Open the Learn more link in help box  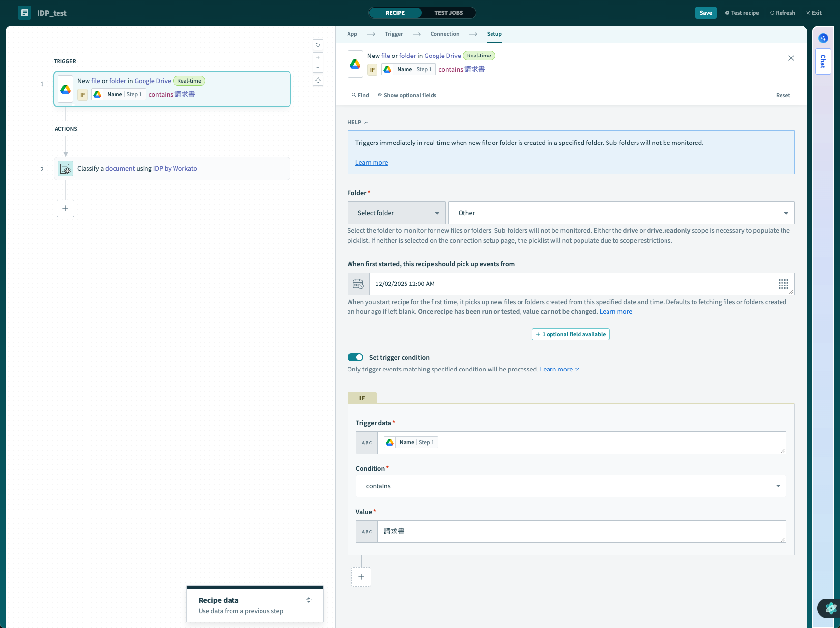point(372,163)
